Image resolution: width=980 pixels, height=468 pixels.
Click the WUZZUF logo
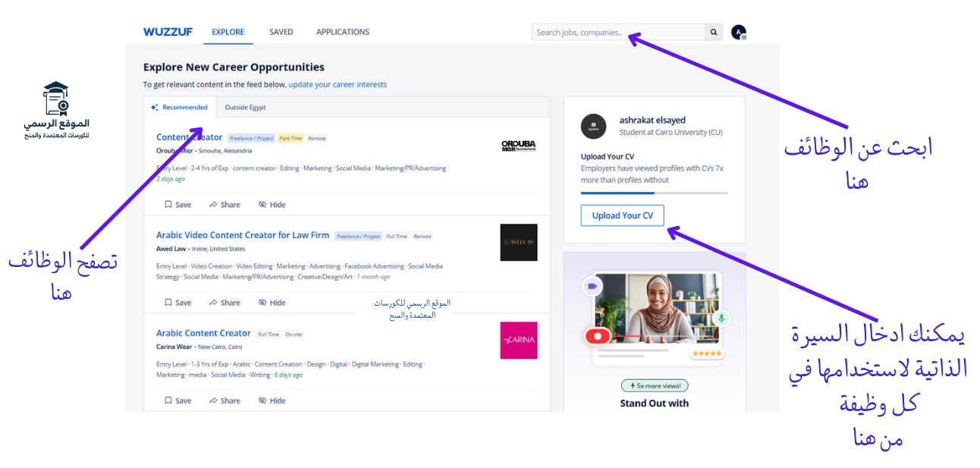tap(168, 32)
